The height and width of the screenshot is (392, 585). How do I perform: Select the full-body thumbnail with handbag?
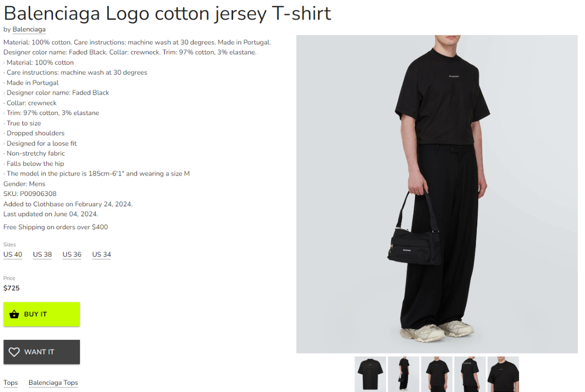pyautogui.click(x=404, y=374)
